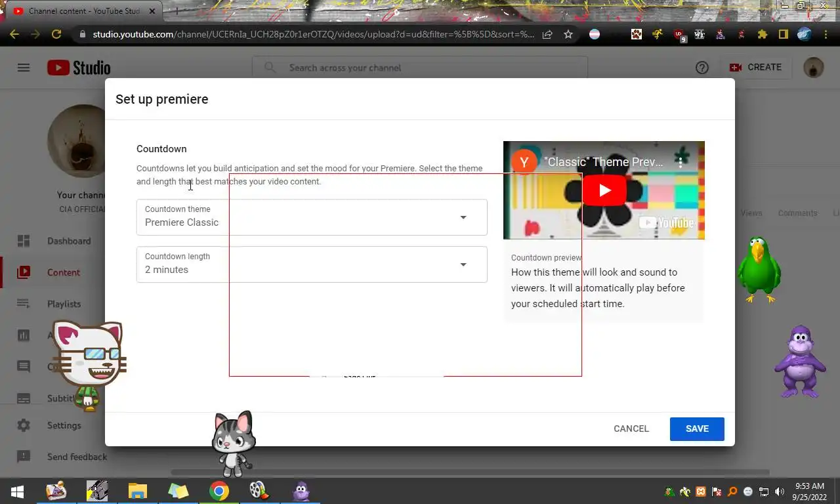840x504 pixels.
Task: Click the purple gorilla taskbar icon
Action: (x=301, y=491)
